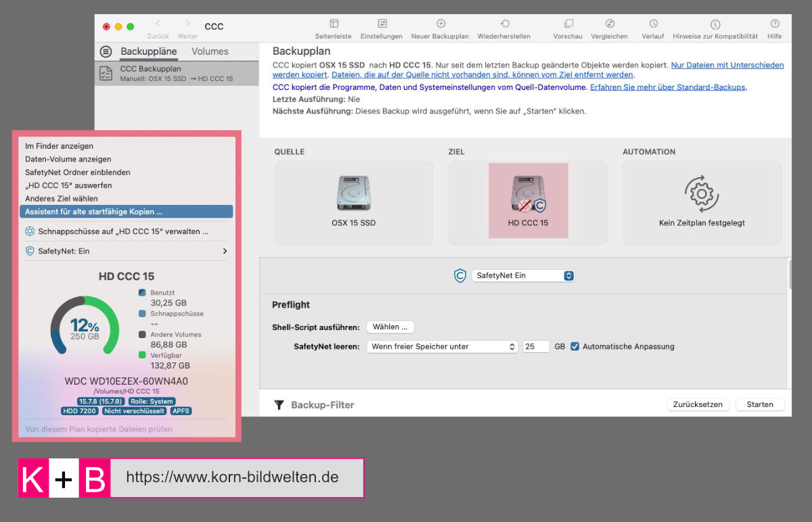The height and width of the screenshot is (522, 812).
Task: Switch to the Backuppläne tab
Action: (148, 51)
